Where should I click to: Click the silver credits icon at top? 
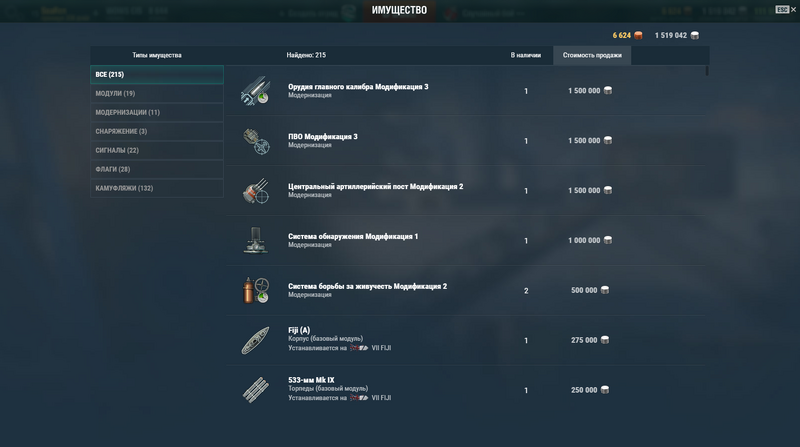coord(694,35)
